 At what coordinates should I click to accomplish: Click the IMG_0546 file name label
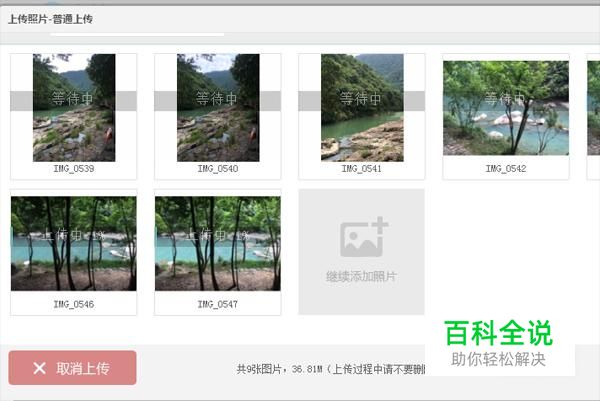pos(74,305)
